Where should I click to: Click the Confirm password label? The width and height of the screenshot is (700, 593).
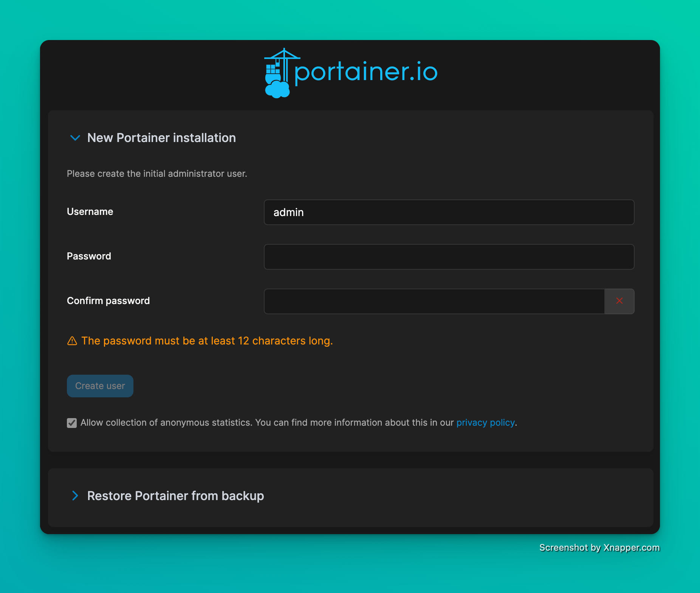(108, 301)
